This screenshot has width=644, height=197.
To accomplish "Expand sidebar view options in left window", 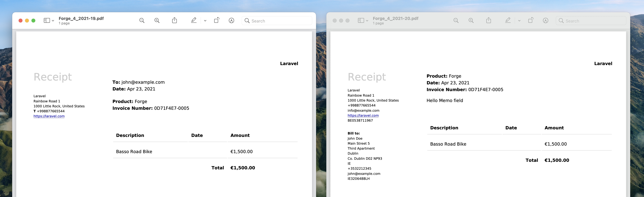I will (53, 21).
